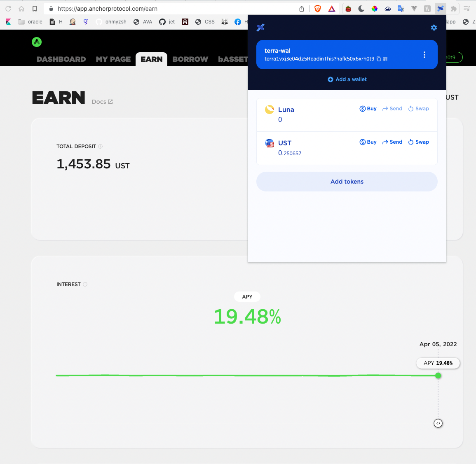Grab the chart slider handle with arrows
This screenshot has width=476, height=464.
point(438,423)
